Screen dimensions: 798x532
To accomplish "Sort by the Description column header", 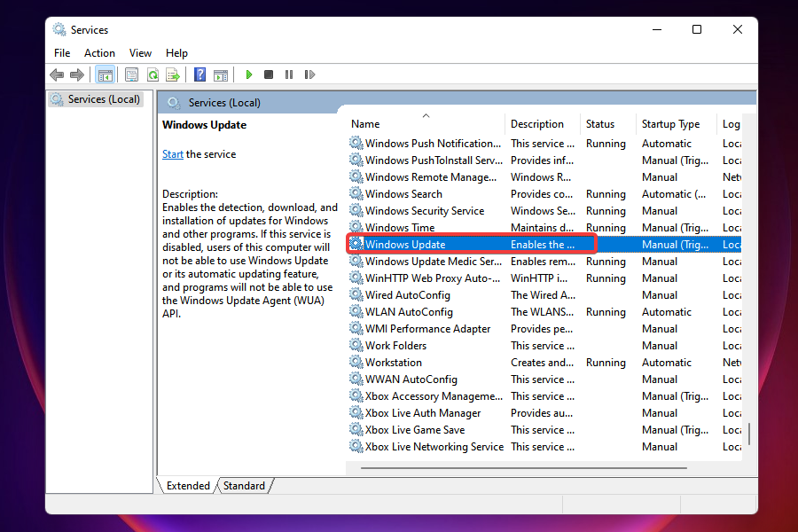I will pyautogui.click(x=543, y=124).
